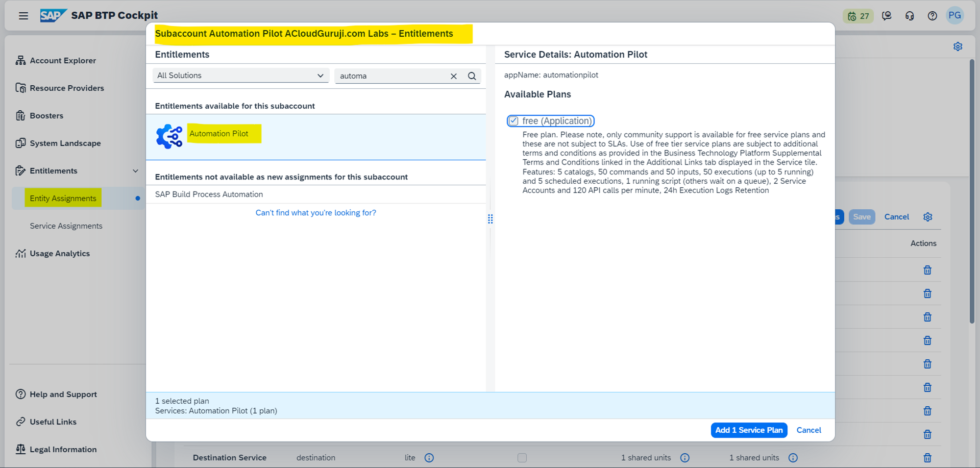The height and width of the screenshot is (468, 980).
Task: Click the dialog splitter resize handle
Action: (x=490, y=219)
